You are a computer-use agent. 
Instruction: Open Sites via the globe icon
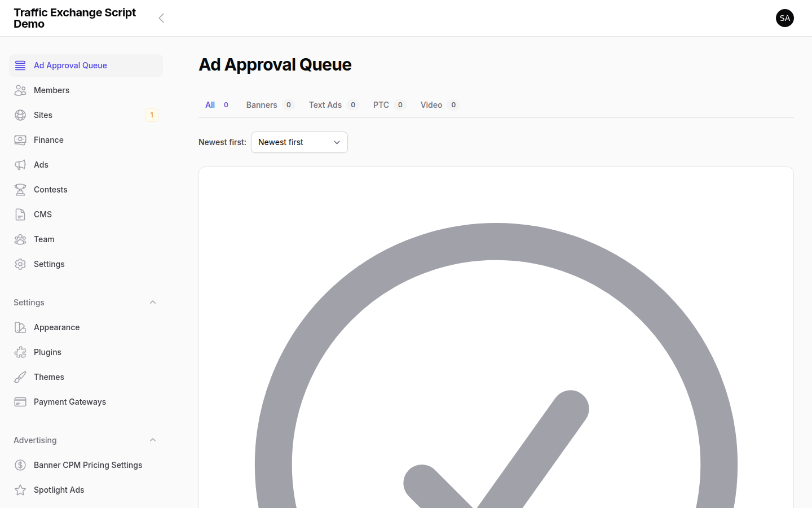pos(20,115)
